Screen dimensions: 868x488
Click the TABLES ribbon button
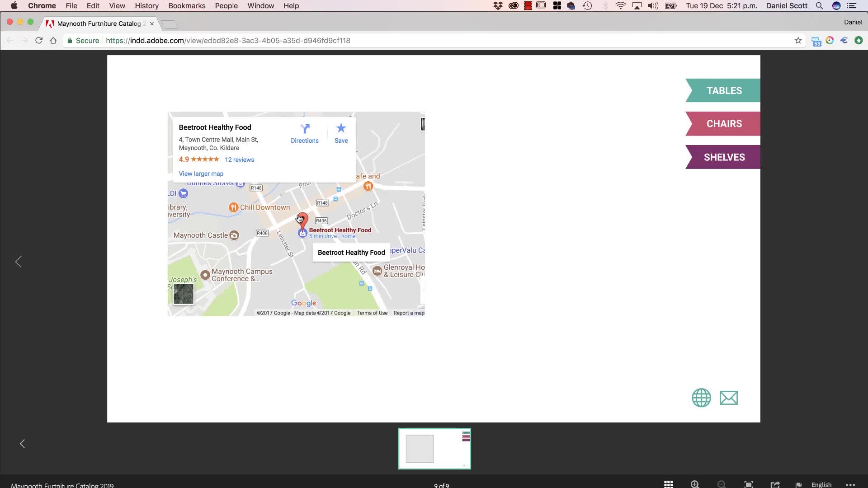[x=722, y=90]
